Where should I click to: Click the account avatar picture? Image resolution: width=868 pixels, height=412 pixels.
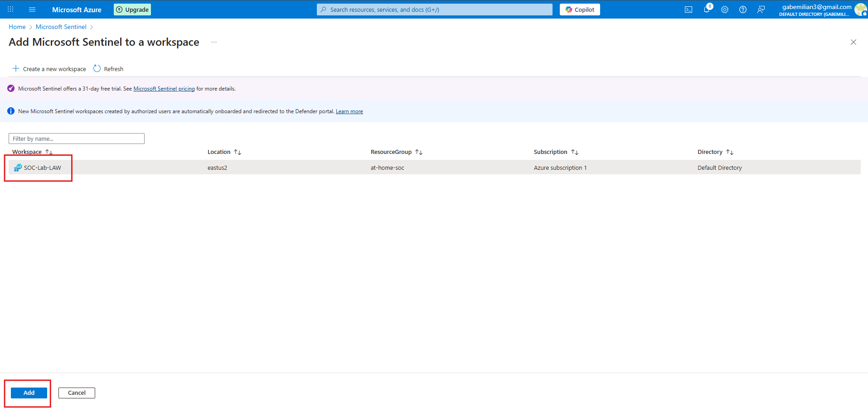tap(861, 10)
